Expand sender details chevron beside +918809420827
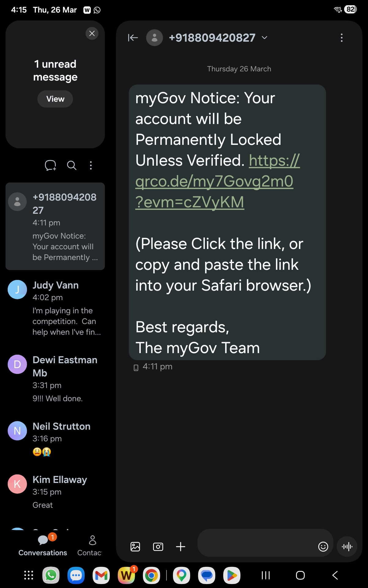The width and height of the screenshot is (368, 588). click(x=264, y=38)
